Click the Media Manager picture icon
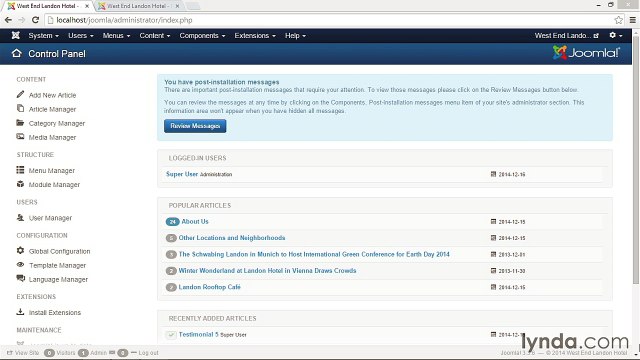This screenshot has height=360, width=640. click(20, 137)
